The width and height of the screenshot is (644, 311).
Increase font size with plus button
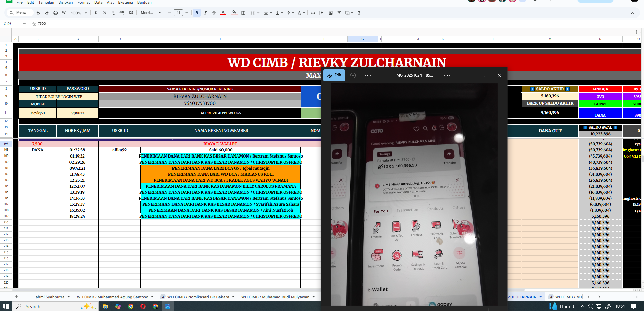point(187,13)
